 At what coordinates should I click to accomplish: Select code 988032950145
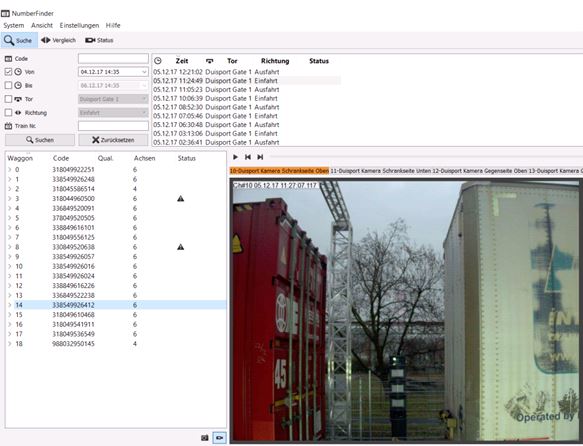coord(73,344)
